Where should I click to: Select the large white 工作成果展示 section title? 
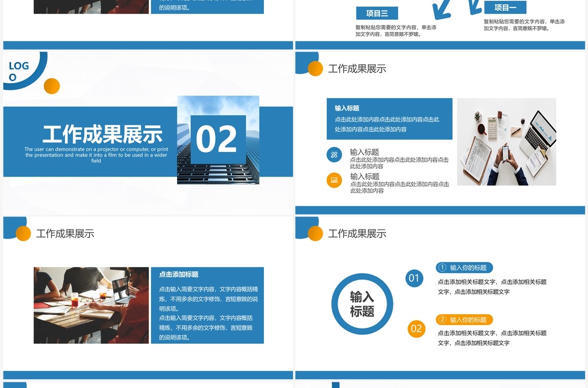tap(103, 134)
